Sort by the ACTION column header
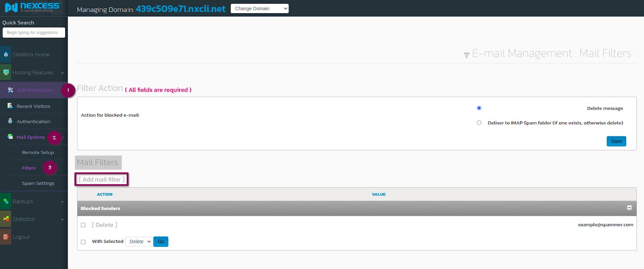Screen dimensions: 644x269 pyautogui.click(x=105, y=194)
